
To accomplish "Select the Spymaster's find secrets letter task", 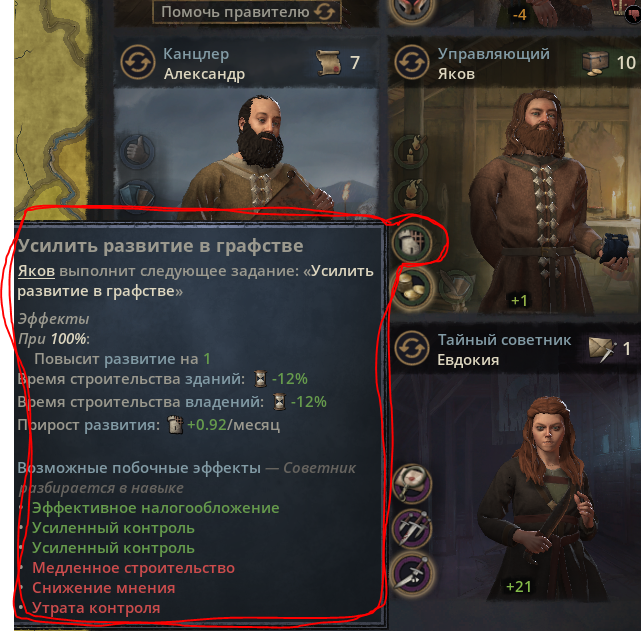I will (412, 483).
